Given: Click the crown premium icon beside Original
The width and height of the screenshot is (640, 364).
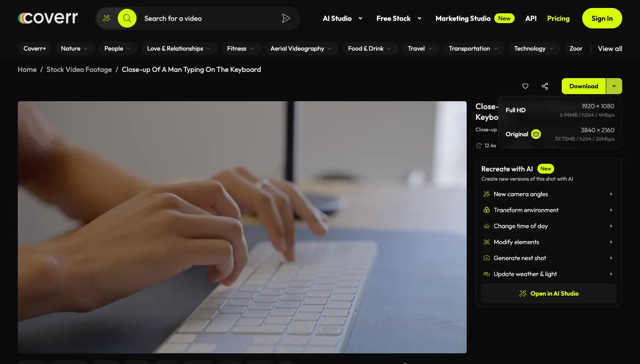Looking at the screenshot, I should (x=536, y=134).
